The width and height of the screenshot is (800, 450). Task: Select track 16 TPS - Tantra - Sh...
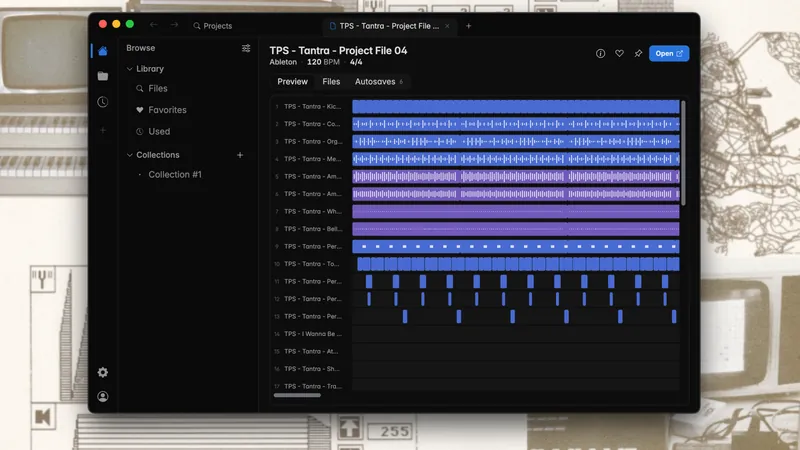click(311, 369)
